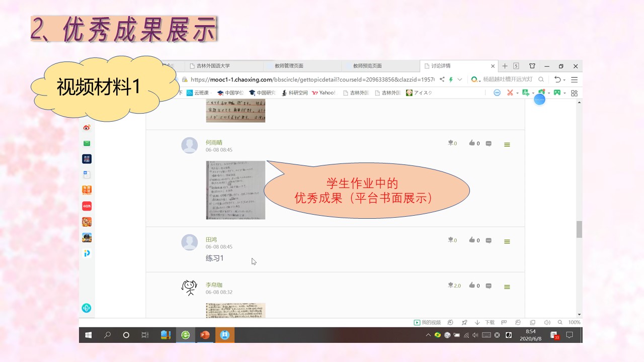Open the comment bubble on 田鸿's post

[489, 241]
